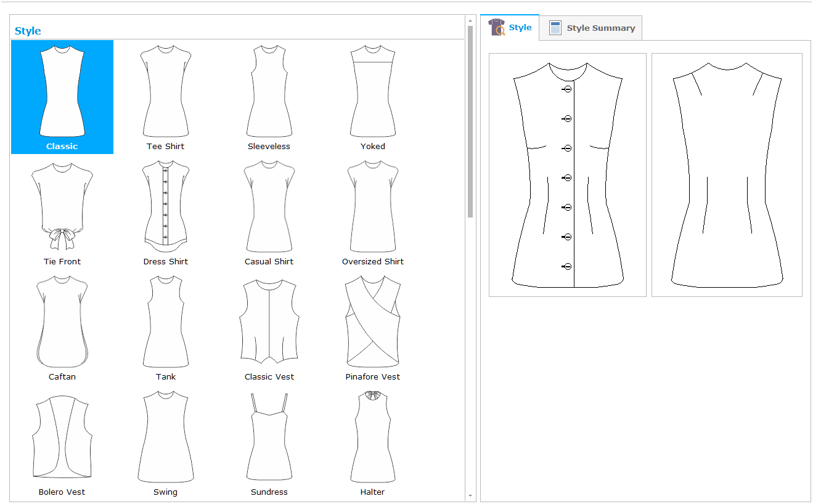Click the Style panel heading
Image resolution: width=813 pixels, height=504 pixels.
(28, 31)
